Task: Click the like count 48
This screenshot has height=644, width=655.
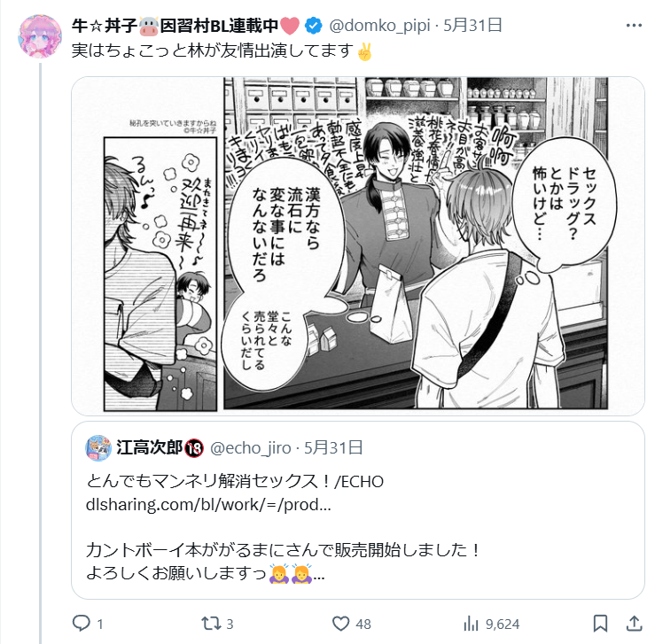Action: tap(363, 624)
